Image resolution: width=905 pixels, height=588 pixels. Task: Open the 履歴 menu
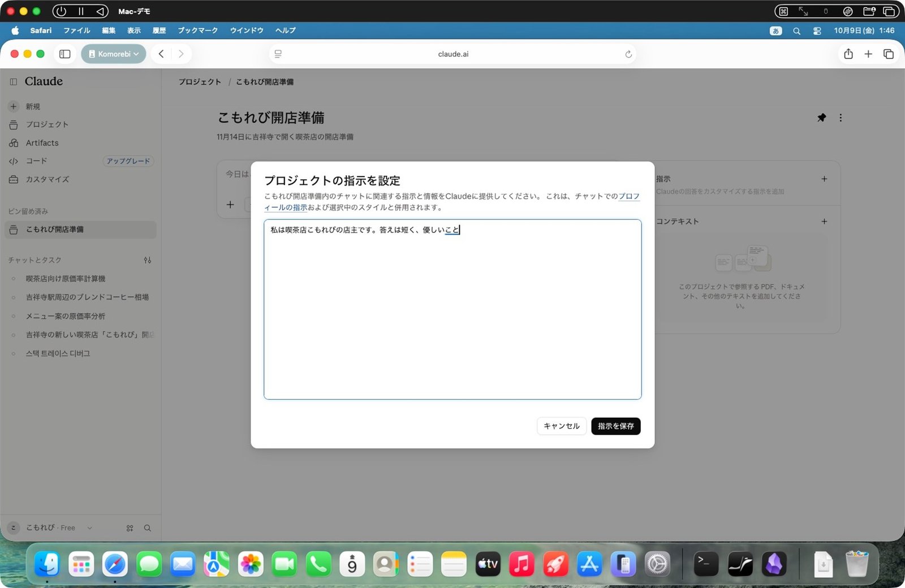(x=160, y=31)
